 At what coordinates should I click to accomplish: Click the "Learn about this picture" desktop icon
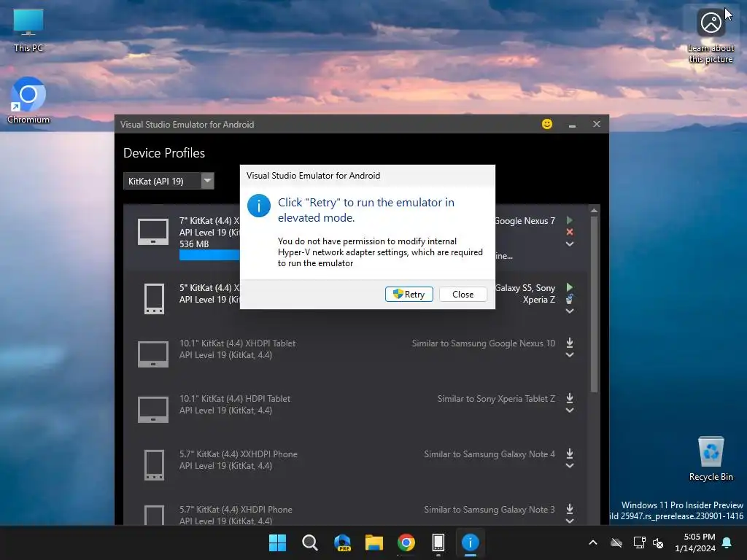pyautogui.click(x=711, y=37)
